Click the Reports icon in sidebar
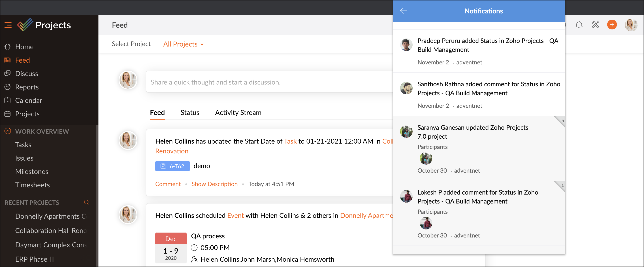The image size is (644, 267). click(8, 87)
